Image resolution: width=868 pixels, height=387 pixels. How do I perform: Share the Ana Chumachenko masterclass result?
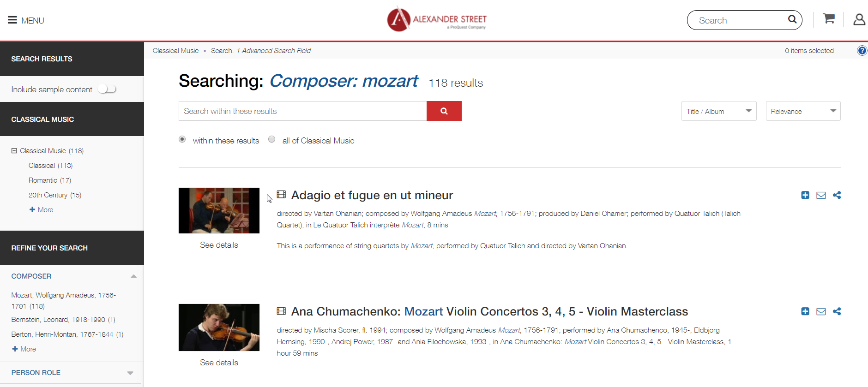point(837,311)
